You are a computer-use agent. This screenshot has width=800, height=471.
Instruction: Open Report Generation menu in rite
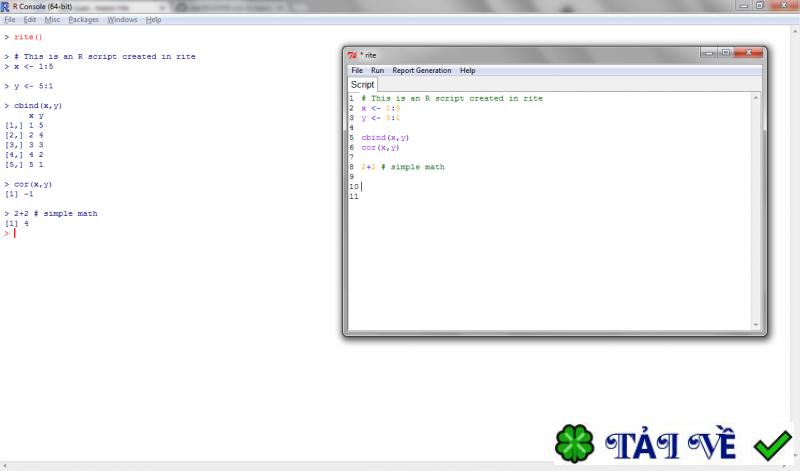tap(421, 70)
